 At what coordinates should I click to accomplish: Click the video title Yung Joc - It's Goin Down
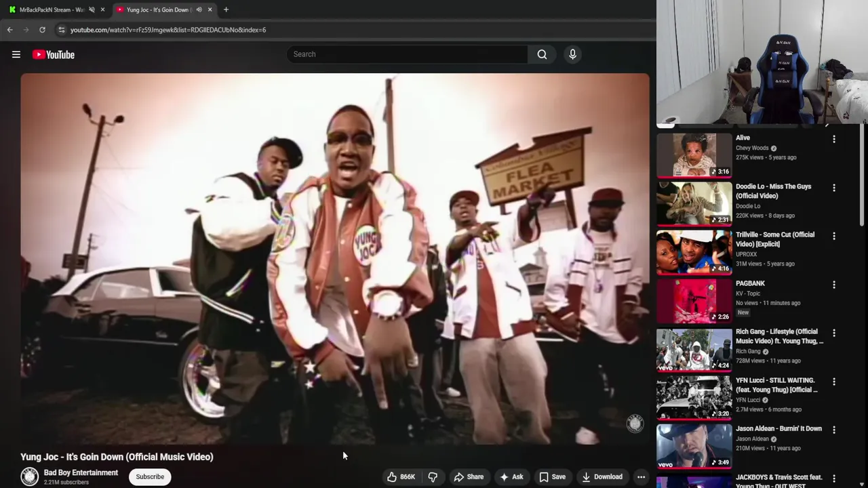click(117, 457)
